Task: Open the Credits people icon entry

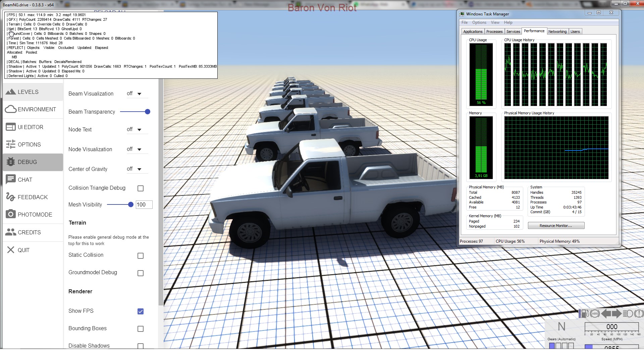Action: point(33,232)
